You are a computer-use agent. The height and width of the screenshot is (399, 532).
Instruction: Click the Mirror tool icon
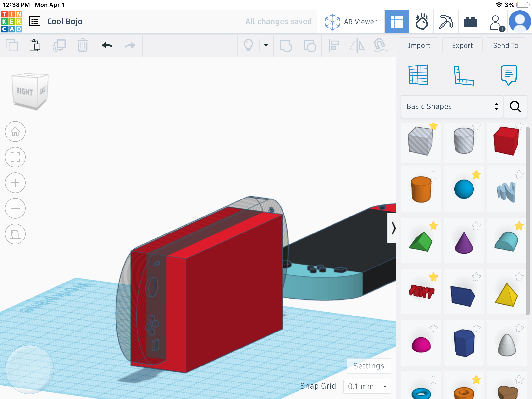click(x=357, y=45)
